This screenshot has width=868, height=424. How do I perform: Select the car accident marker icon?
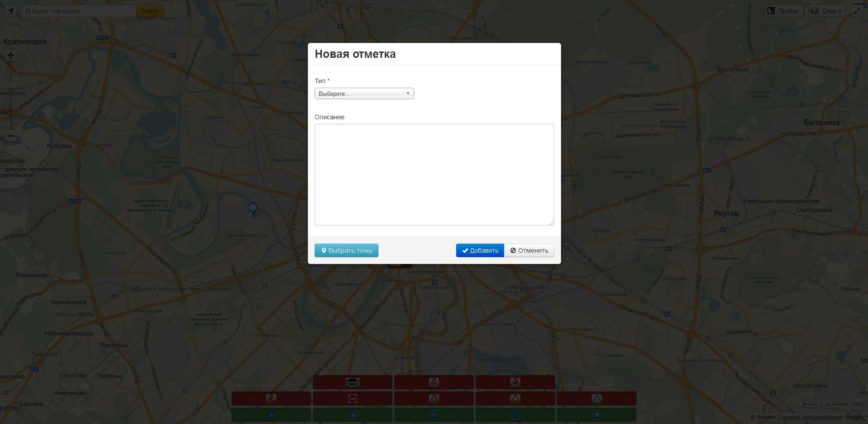tap(353, 382)
